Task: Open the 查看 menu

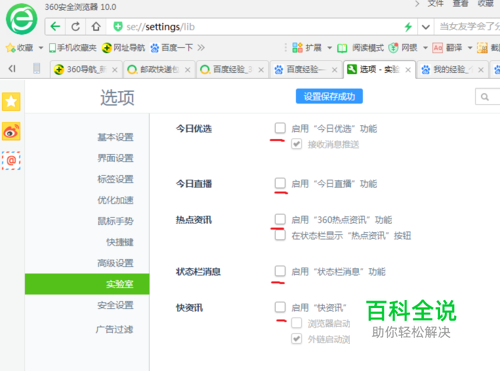Action: click(460, 4)
